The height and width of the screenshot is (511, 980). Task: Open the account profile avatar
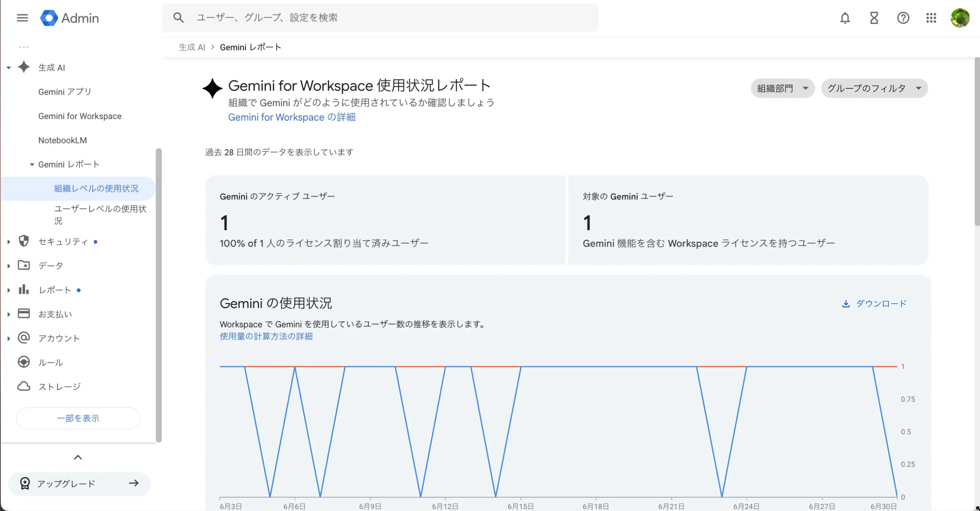960,18
